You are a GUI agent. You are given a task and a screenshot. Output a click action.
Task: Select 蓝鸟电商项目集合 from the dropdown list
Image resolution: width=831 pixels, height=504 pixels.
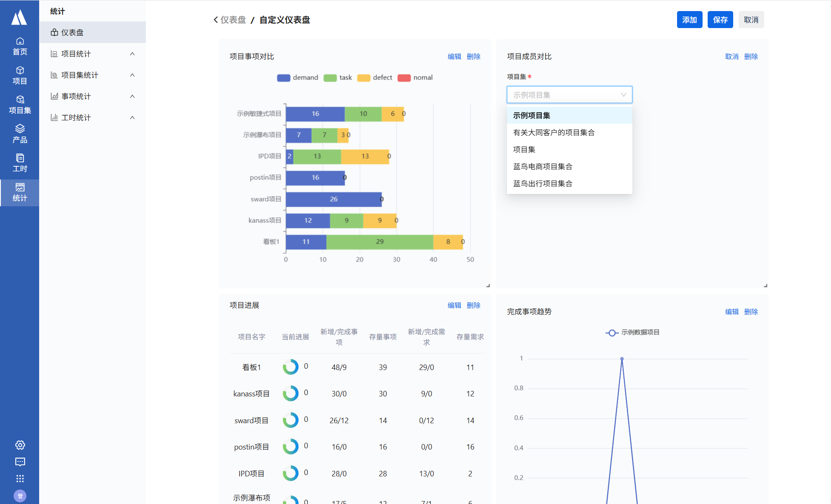(x=543, y=166)
